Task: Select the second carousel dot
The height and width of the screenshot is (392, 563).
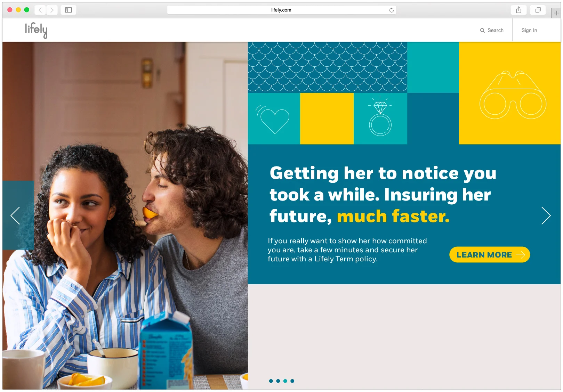Action: pos(278,381)
